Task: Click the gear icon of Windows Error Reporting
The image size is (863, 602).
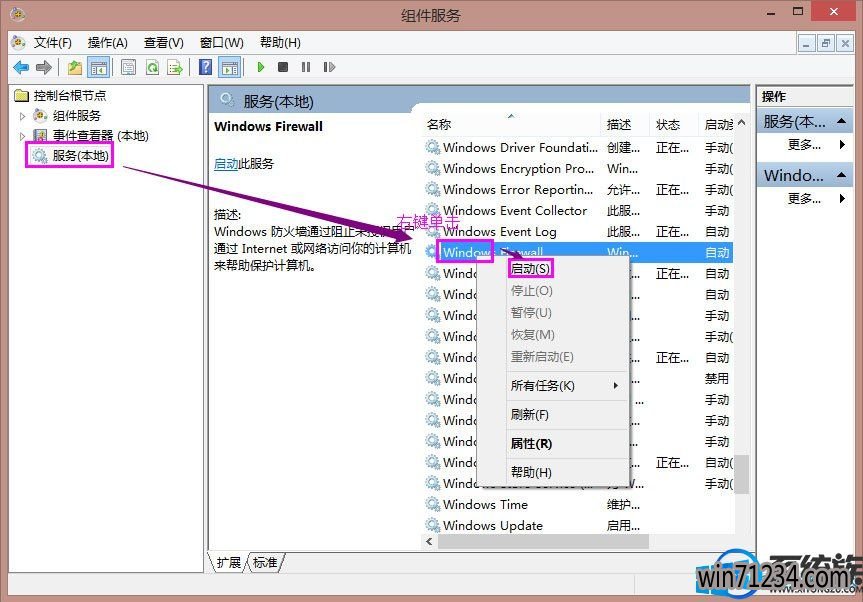Action: click(x=433, y=189)
